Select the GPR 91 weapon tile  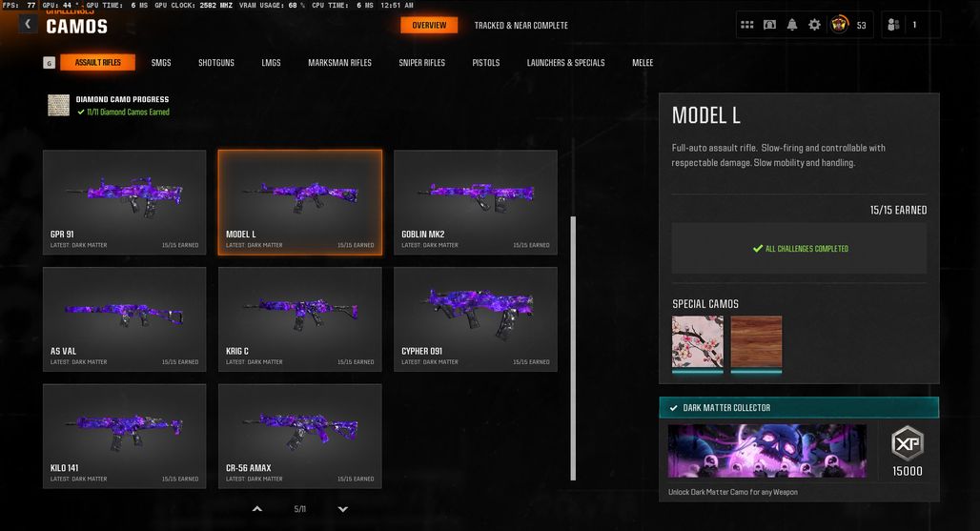coord(124,202)
